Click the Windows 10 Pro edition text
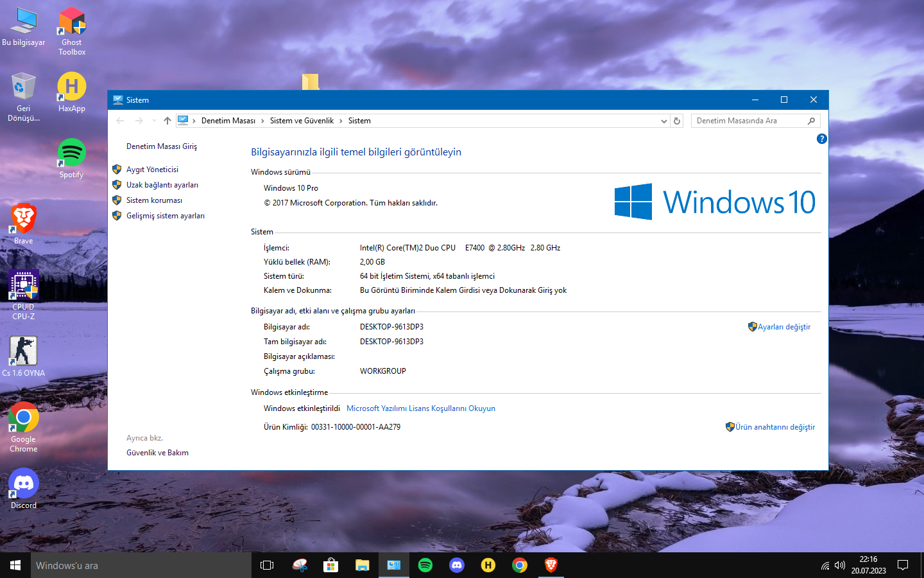Image resolution: width=924 pixels, height=578 pixels. (x=291, y=188)
